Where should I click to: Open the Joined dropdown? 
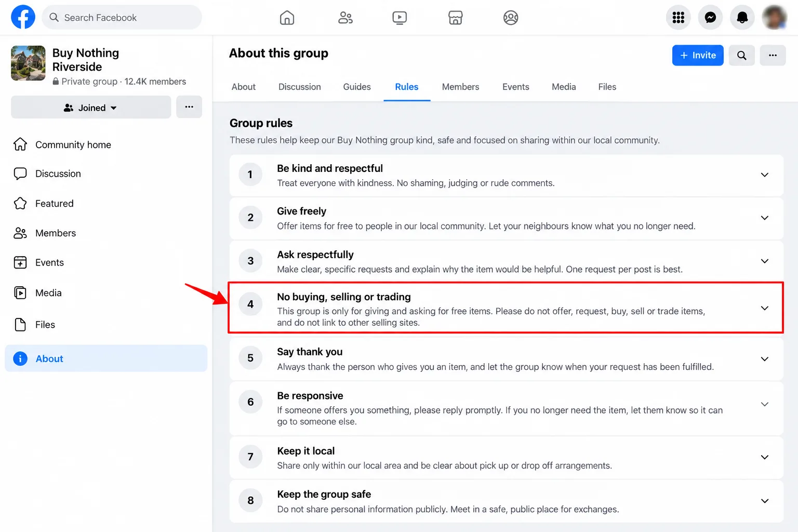pyautogui.click(x=91, y=108)
